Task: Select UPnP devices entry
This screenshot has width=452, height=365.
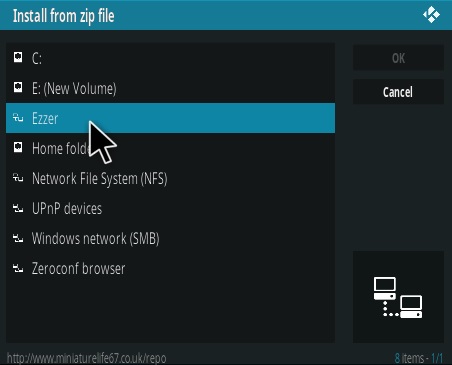Action: click(170, 208)
